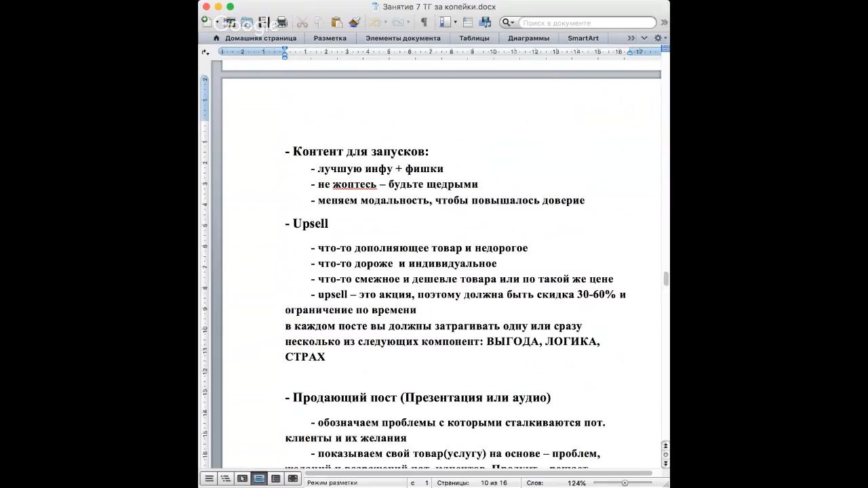The width and height of the screenshot is (868, 488).
Task: Switch to the Разметка tab
Action: tap(330, 38)
